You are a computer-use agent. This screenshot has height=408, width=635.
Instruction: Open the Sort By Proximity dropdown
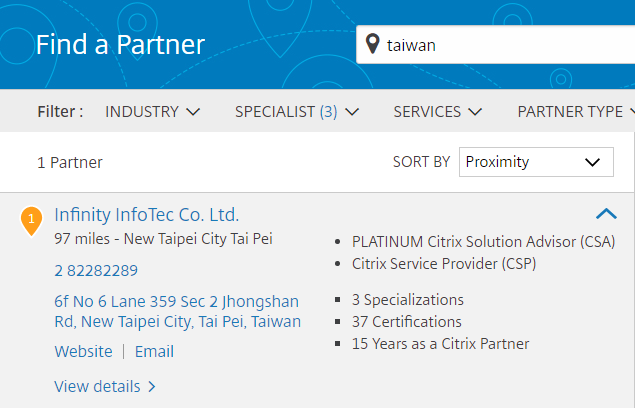coord(536,162)
